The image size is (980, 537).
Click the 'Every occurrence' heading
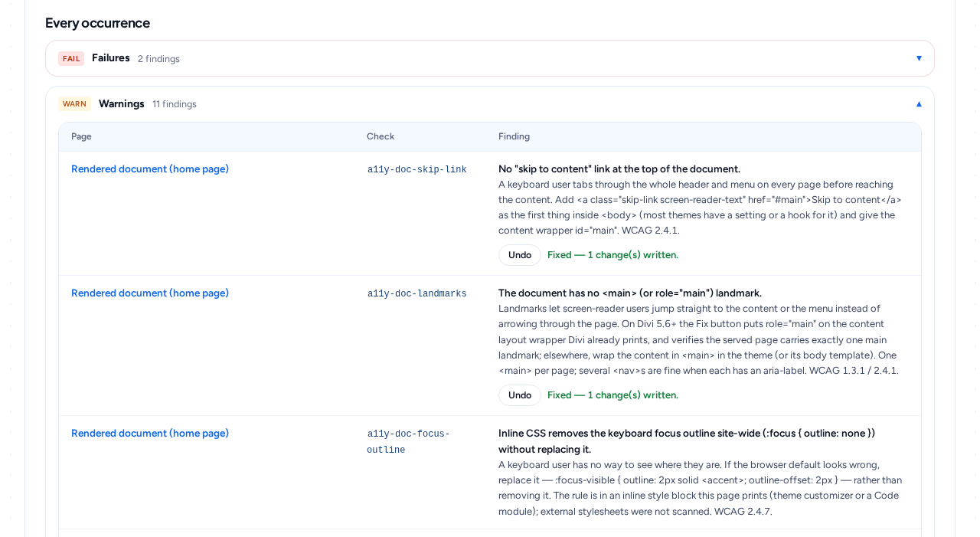coord(97,23)
